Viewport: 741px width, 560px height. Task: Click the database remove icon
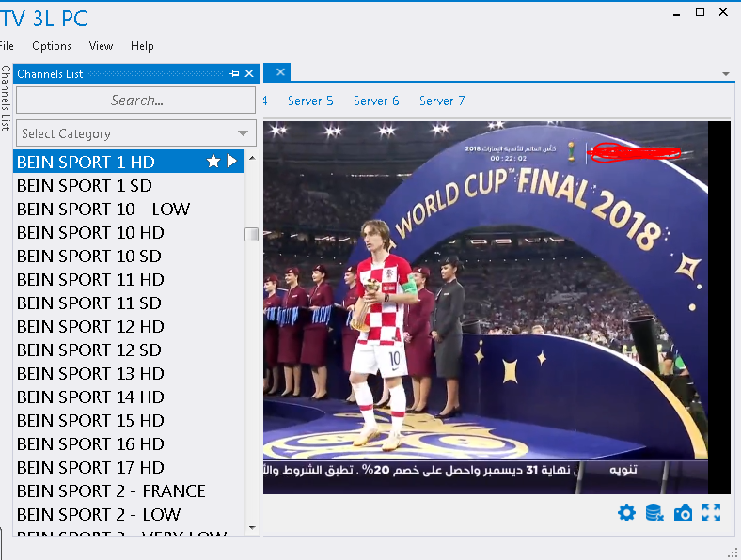(x=654, y=512)
